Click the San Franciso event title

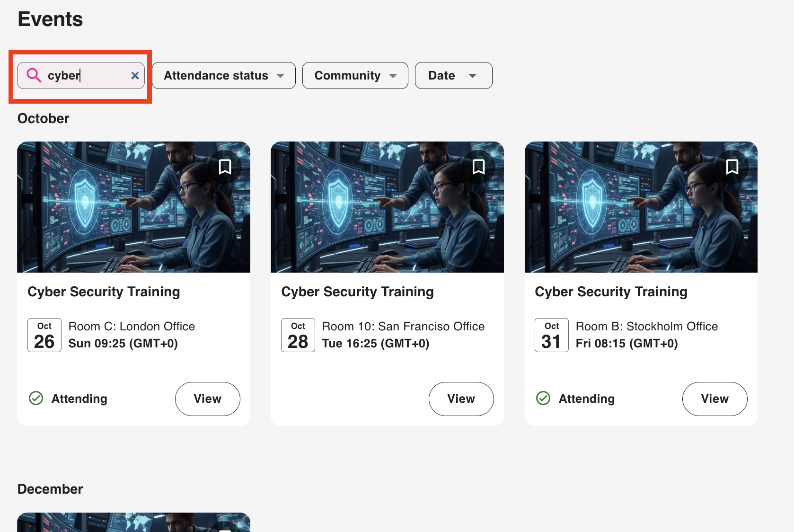point(357,292)
